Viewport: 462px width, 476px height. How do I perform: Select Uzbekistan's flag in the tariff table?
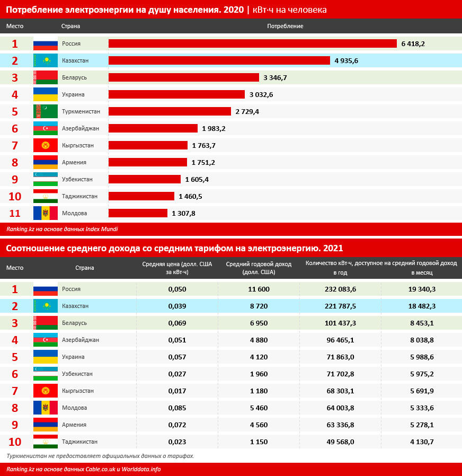(x=46, y=374)
